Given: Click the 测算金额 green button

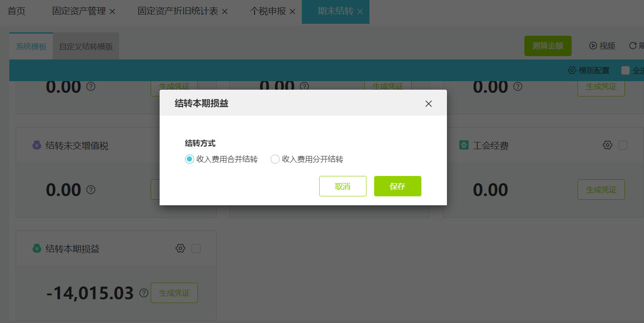Looking at the screenshot, I should (548, 45).
